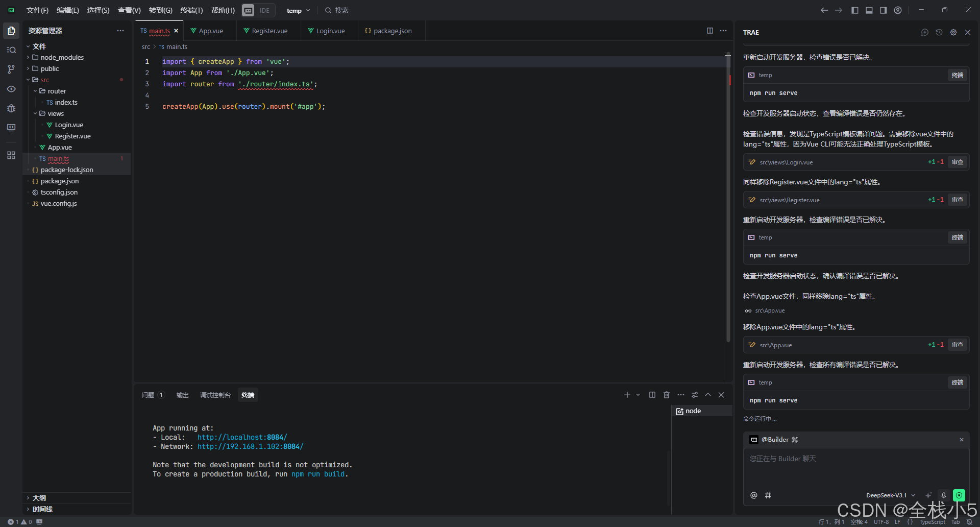Select the node terminal instance
Screen dimensions: 980x527
(702, 411)
